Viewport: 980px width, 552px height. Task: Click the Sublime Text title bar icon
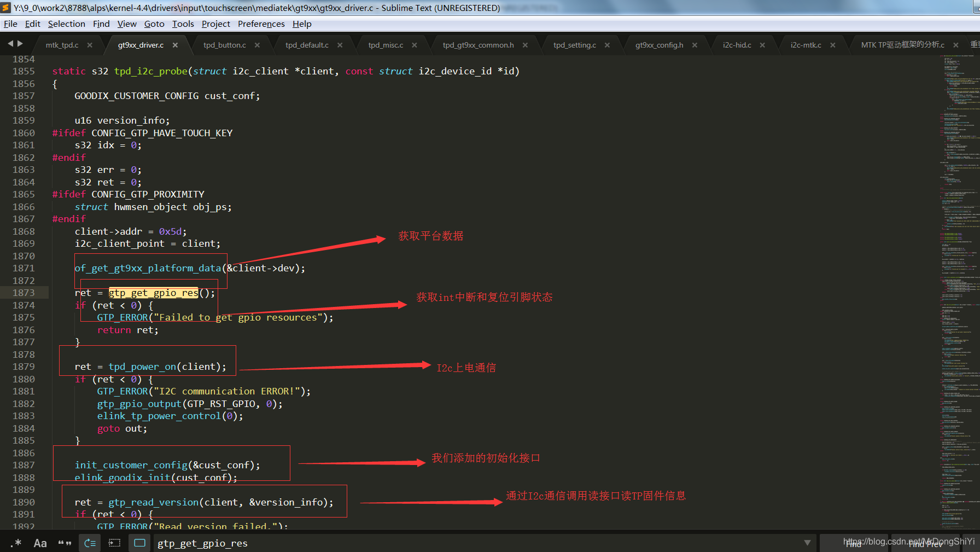click(6, 8)
